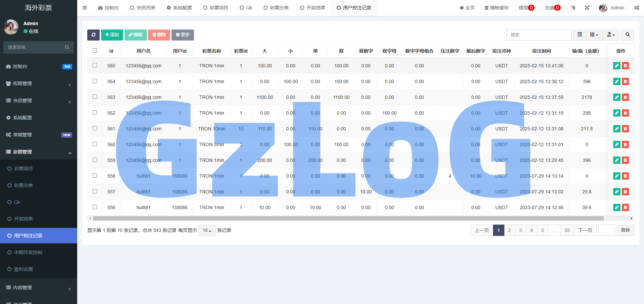The width and height of the screenshot is (644, 304).
Task: Toggle the table card view icon
Action: pos(580,35)
